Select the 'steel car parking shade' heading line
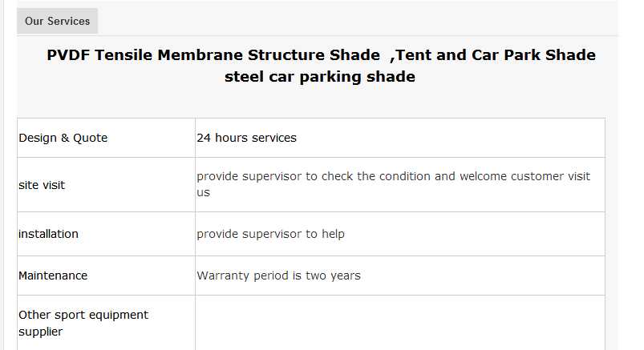Screen dimensions: 644x350 pos(320,77)
